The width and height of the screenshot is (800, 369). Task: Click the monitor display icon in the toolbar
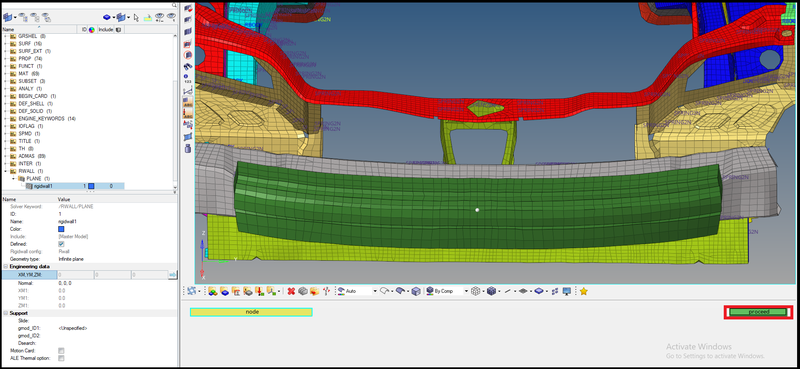point(567,291)
